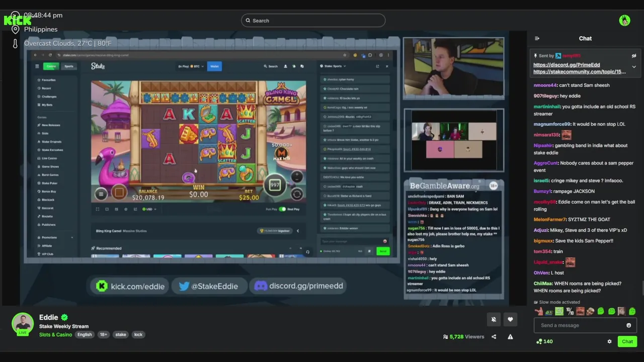Report the stream with warning triangle icon
The image size is (644, 362).
[x=510, y=337]
